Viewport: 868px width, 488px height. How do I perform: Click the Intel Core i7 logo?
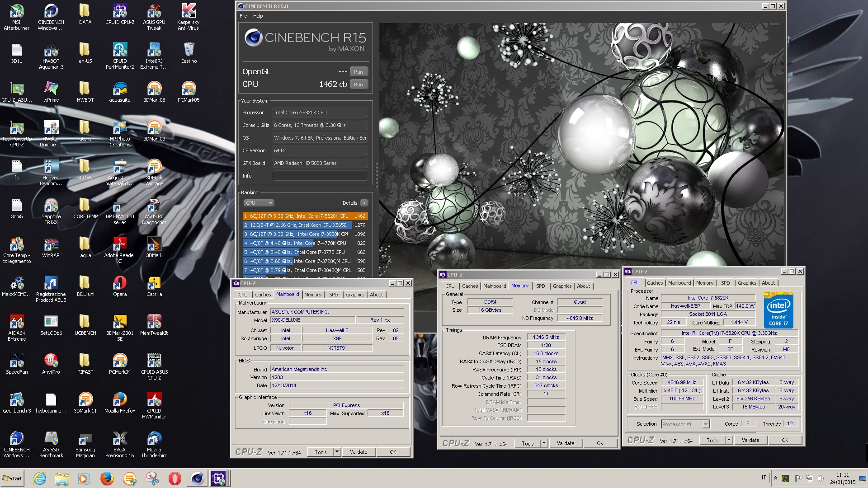click(778, 310)
